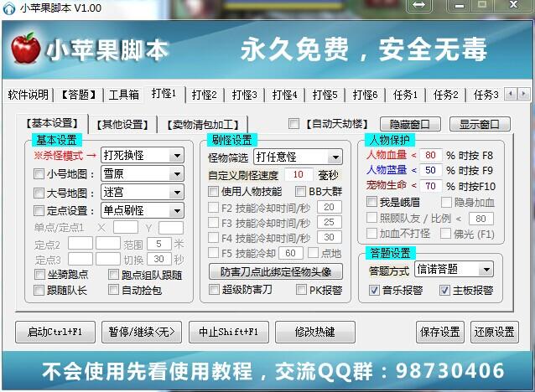Enable 大号地图 checkbox

39,193
